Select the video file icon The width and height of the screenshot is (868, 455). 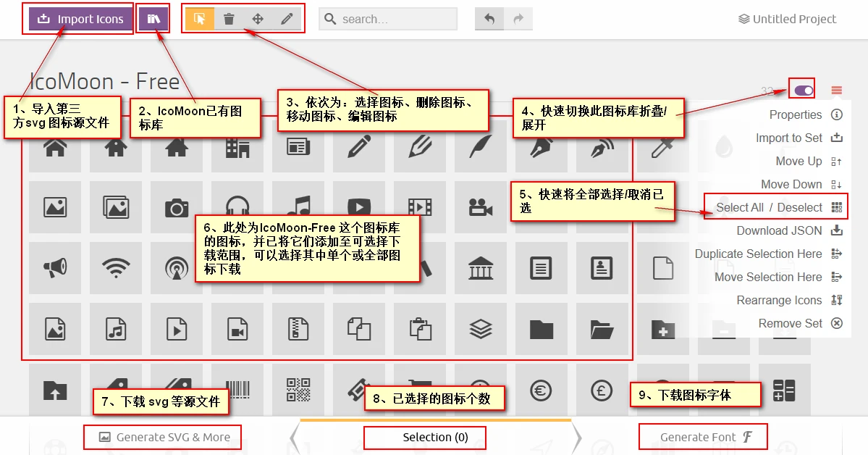[237, 329]
